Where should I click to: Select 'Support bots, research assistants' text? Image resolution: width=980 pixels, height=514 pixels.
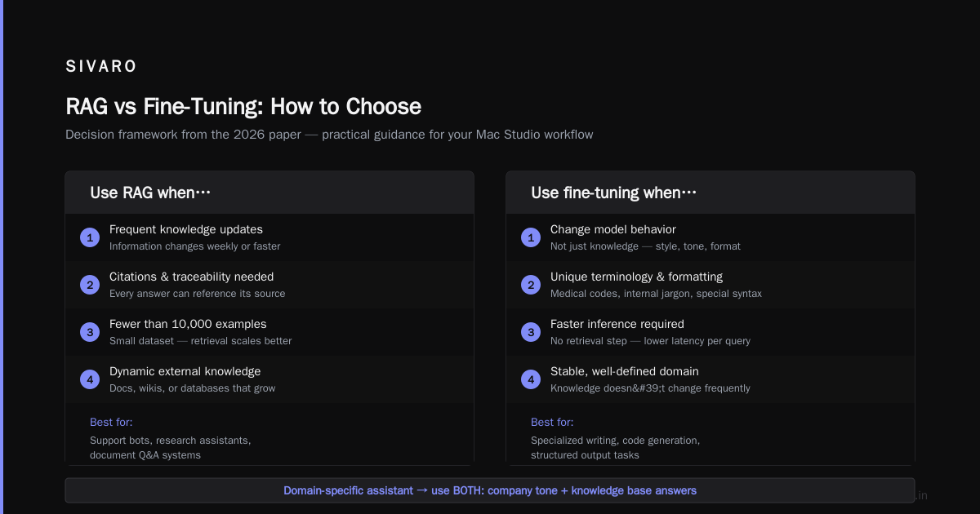170,440
